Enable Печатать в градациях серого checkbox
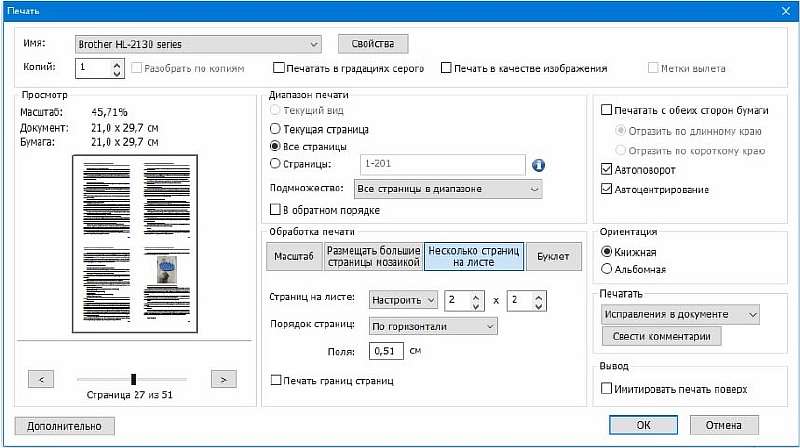800x448 pixels. (280, 69)
